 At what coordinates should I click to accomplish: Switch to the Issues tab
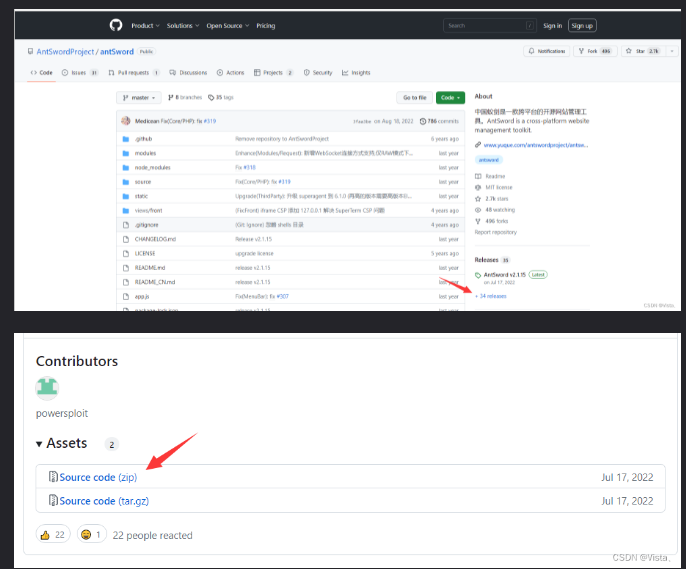click(80, 73)
